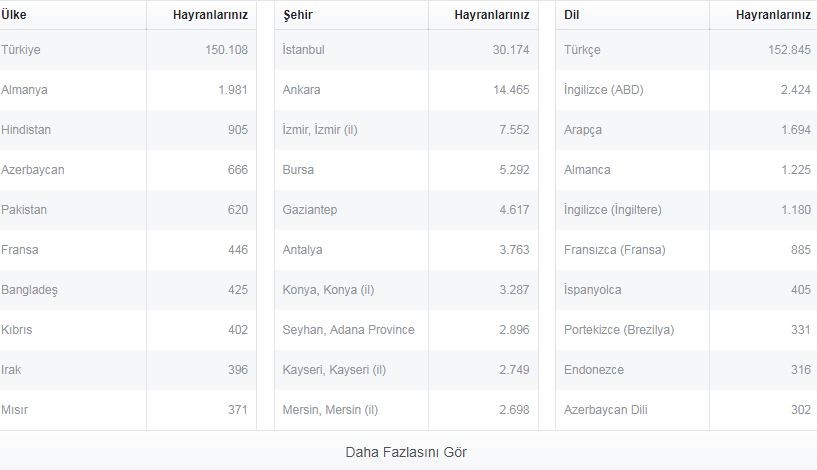
Task: Select the Seyhan, Adana Province row
Action: [x=406, y=330]
